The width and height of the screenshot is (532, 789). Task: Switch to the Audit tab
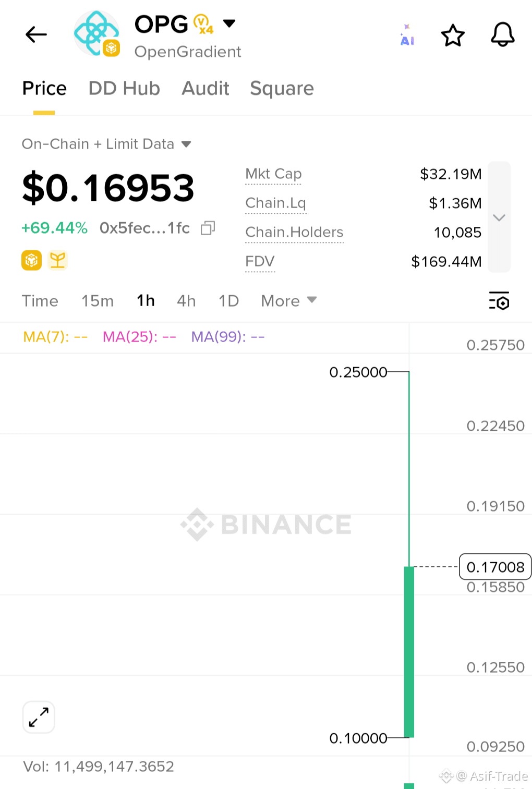tap(205, 88)
